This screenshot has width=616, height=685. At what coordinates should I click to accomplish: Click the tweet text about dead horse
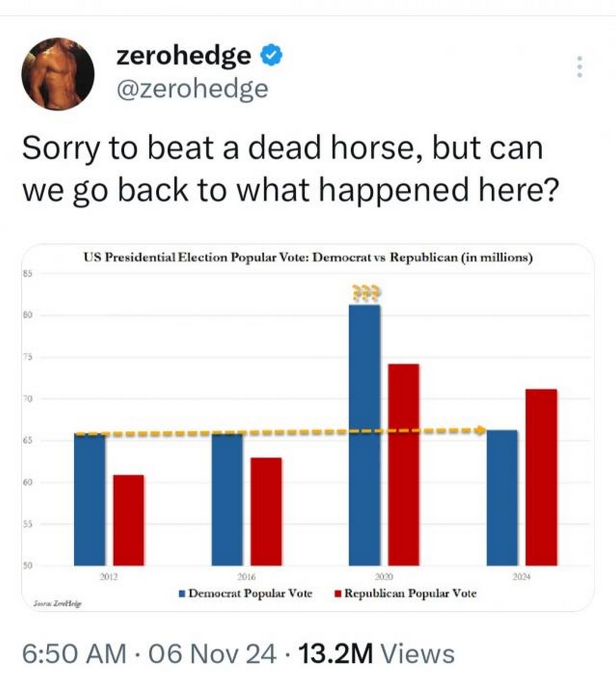click(x=291, y=169)
